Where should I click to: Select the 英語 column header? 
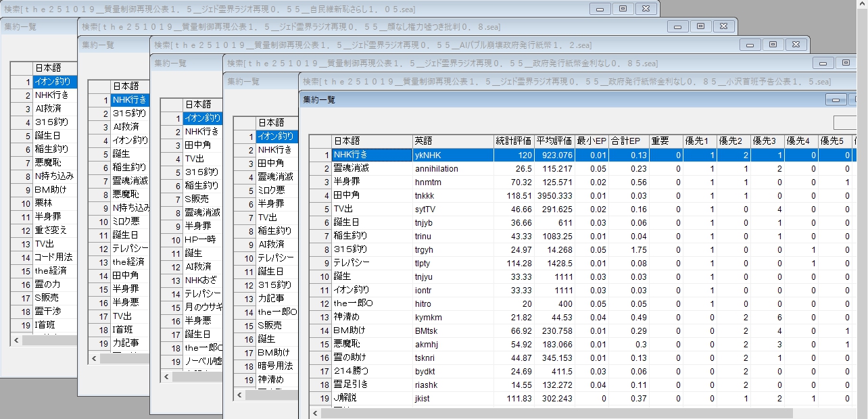(x=453, y=141)
